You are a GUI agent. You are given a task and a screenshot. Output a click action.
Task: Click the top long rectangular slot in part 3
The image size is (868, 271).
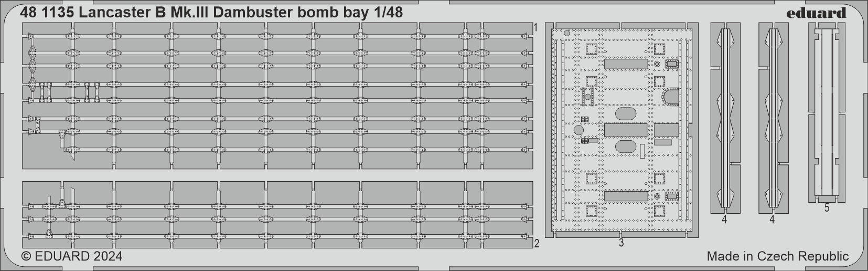click(x=626, y=64)
